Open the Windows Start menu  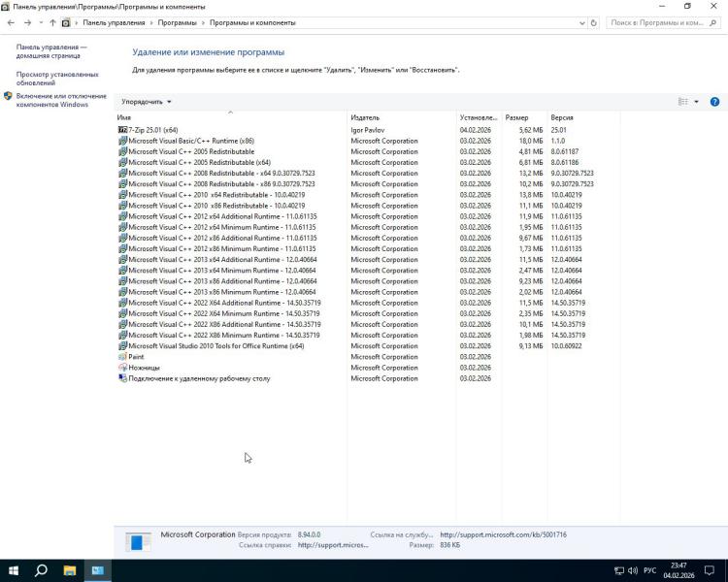pos(14,570)
